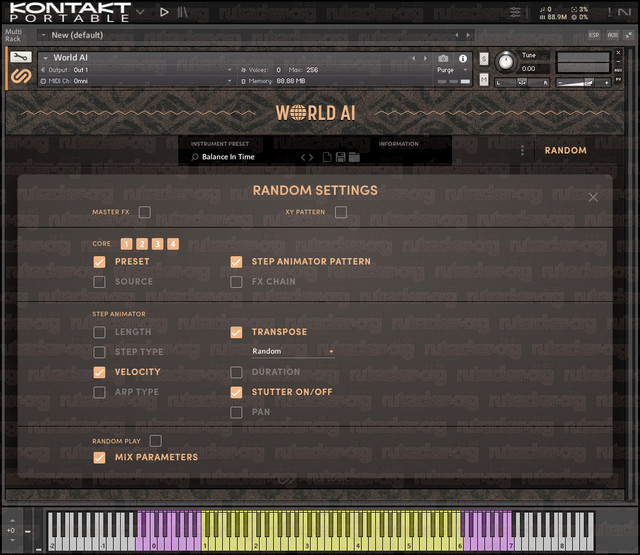Open instrument edit mode with wrench icon
This screenshot has width=640, height=555.
coord(20,57)
